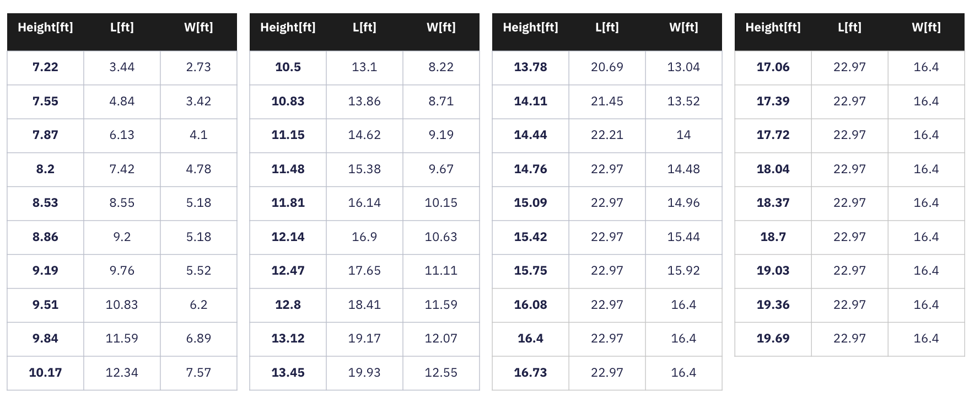
Task: Select the L[ft] header in third table
Action: click(x=607, y=28)
